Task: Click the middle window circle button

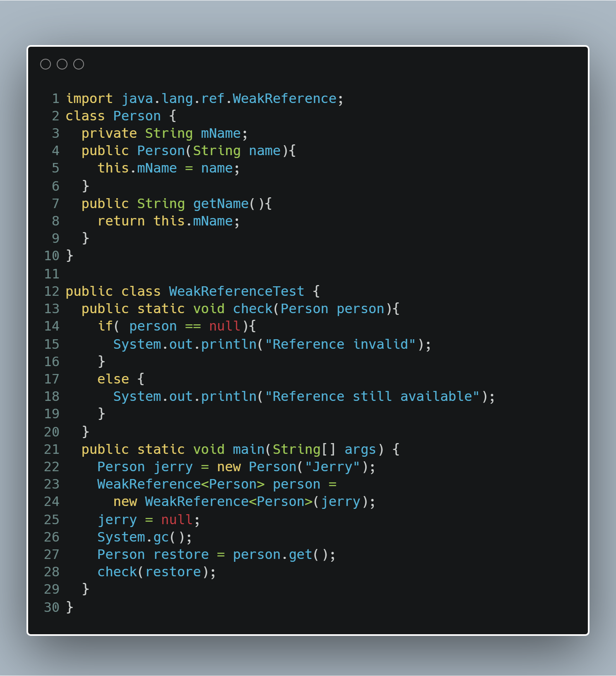Action: pos(62,64)
